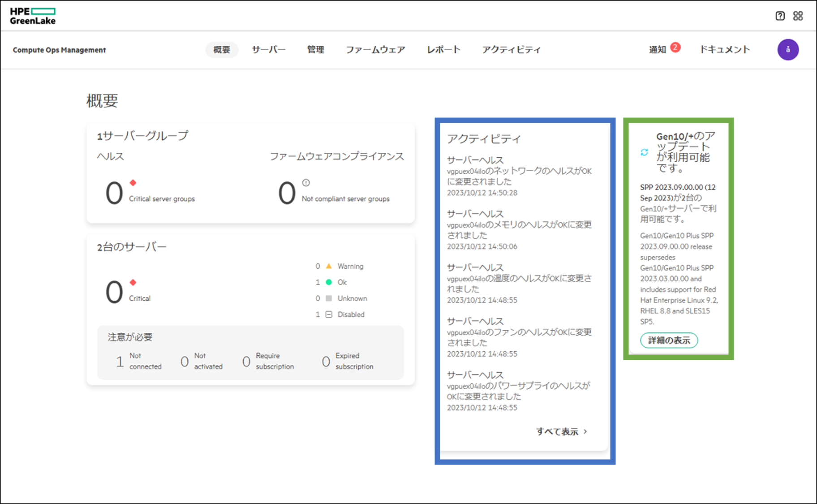Click the Not activated count

click(184, 361)
